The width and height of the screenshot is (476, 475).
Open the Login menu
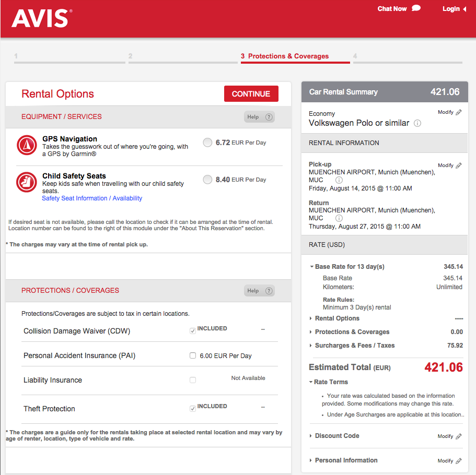[454, 9]
